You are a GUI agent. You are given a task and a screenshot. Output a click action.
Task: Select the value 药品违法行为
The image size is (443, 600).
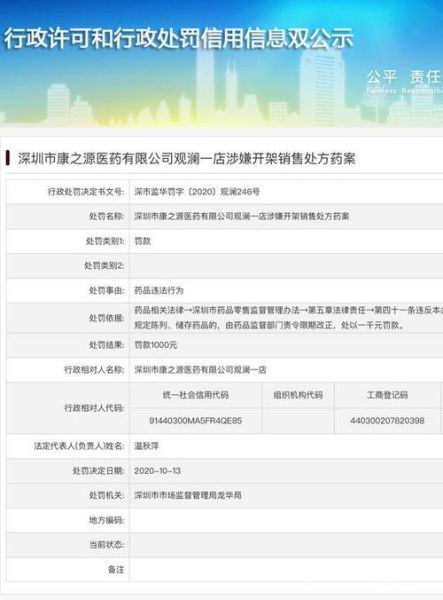point(159,290)
